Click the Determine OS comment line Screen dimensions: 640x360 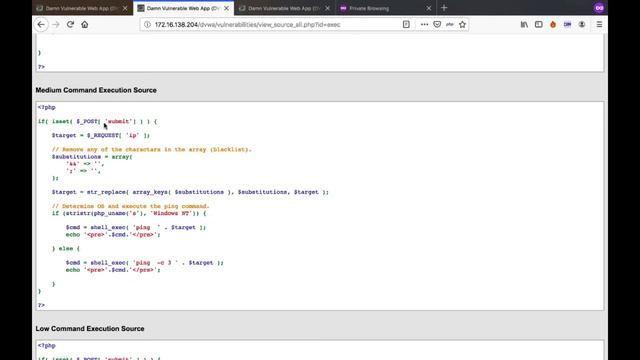131,206
